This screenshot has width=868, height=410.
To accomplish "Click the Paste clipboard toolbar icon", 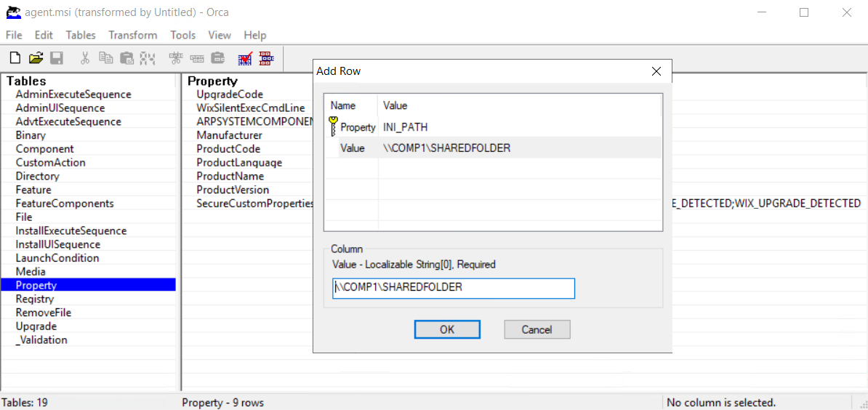I will (x=127, y=58).
